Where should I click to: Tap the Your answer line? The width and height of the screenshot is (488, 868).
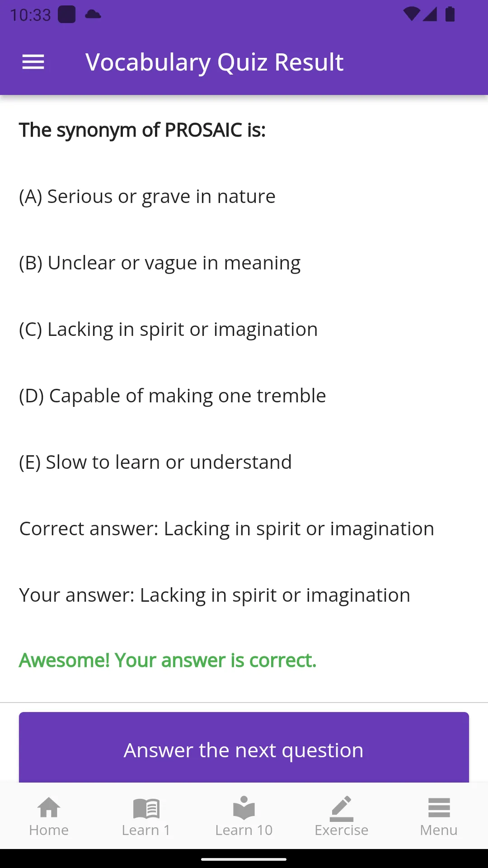tap(215, 595)
